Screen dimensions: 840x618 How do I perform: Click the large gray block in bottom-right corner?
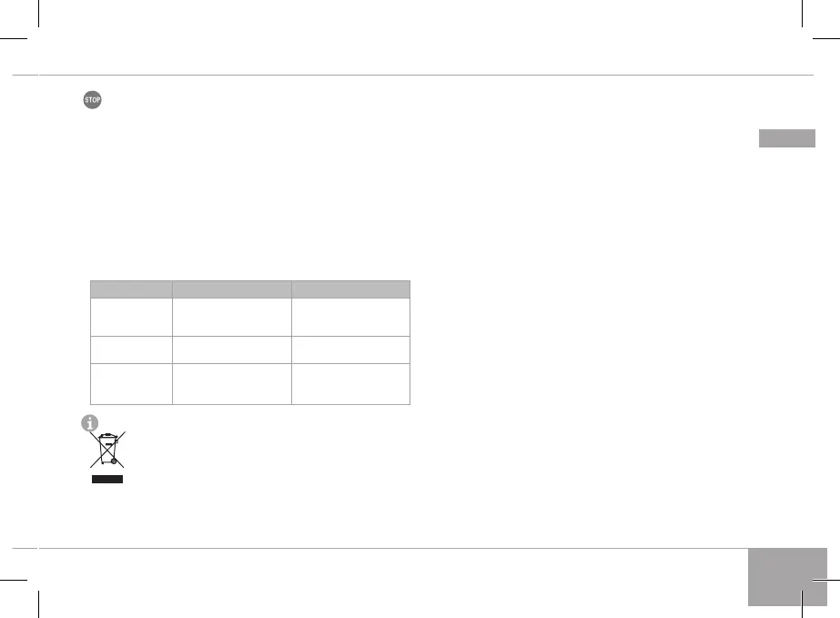[x=787, y=576]
